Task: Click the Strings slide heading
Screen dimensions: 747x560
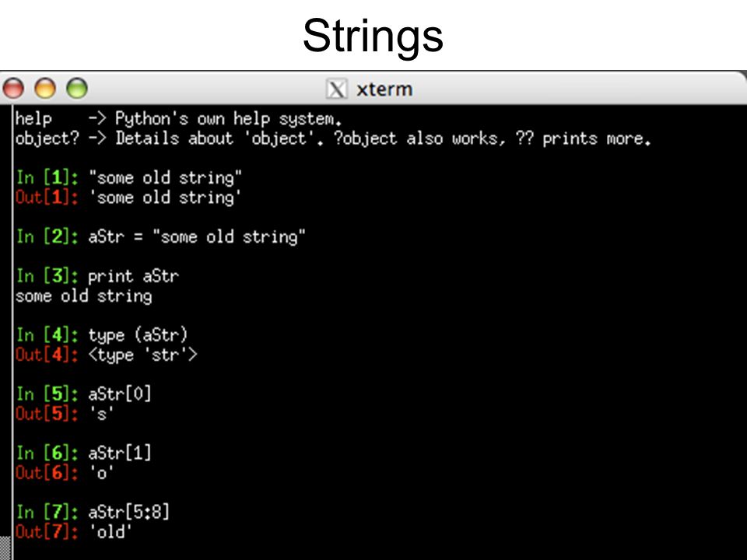Action: 373,36
